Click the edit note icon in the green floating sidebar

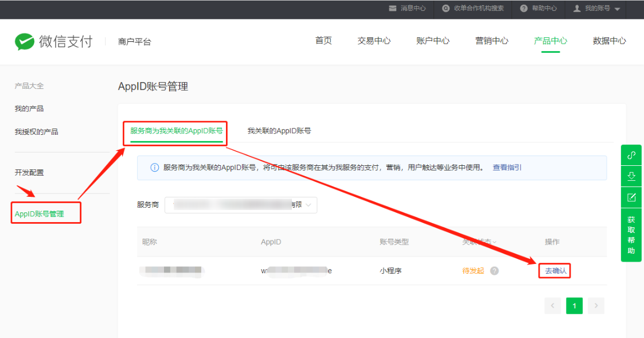click(x=631, y=197)
